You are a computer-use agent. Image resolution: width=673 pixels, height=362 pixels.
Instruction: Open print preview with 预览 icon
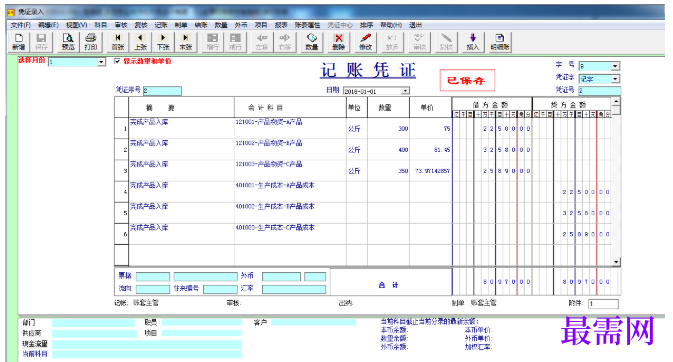(x=68, y=42)
